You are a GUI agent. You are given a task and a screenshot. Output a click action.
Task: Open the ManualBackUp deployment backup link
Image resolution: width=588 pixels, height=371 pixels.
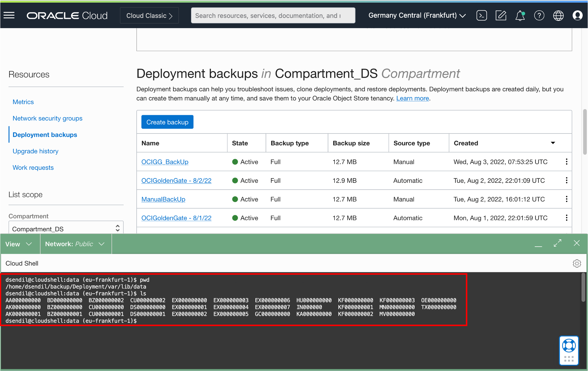tap(163, 199)
